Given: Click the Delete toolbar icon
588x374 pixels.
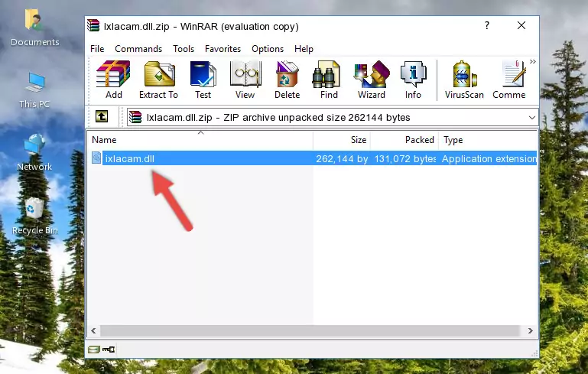Looking at the screenshot, I should [x=288, y=80].
